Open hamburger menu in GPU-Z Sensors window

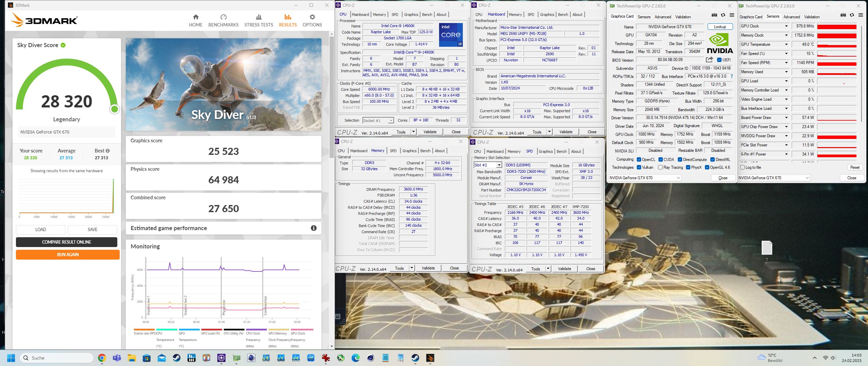click(861, 15)
